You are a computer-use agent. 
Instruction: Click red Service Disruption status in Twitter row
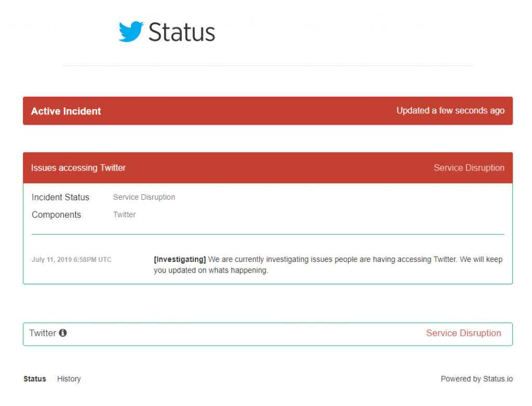(463, 333)
